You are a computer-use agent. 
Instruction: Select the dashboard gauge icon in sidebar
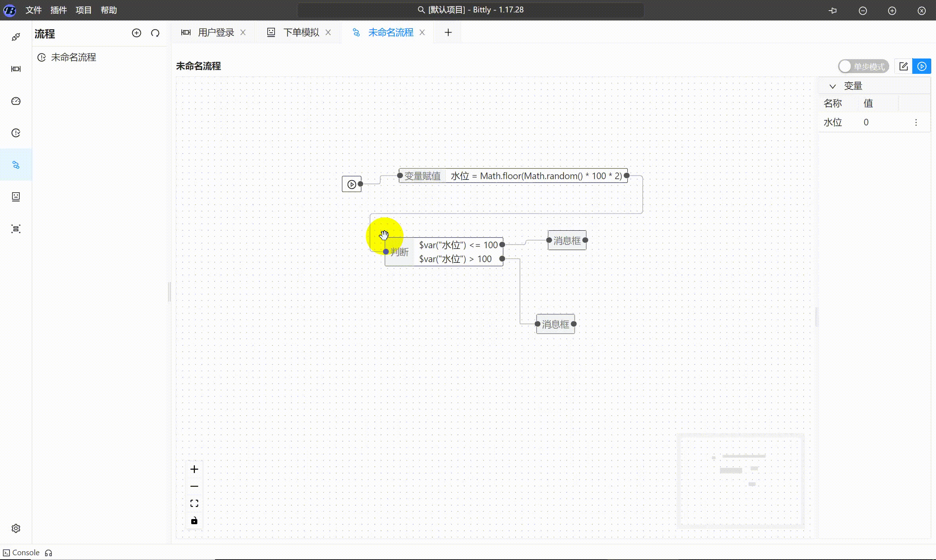16,101
